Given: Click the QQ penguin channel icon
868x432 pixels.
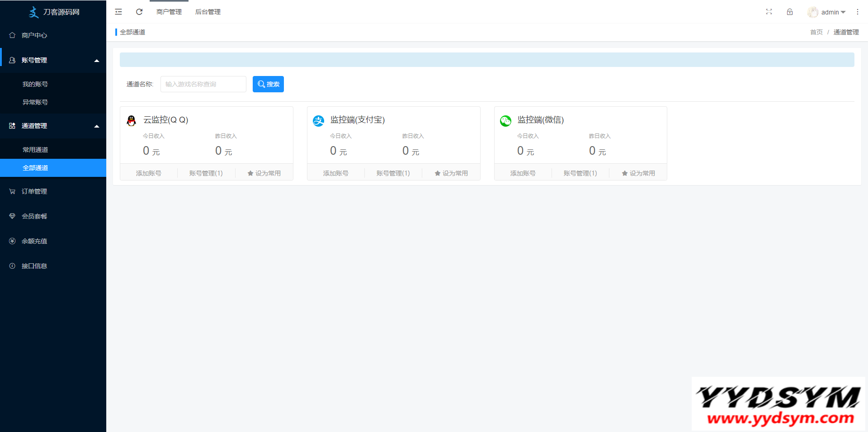Looking at the screenshot, I should [132, 120].
